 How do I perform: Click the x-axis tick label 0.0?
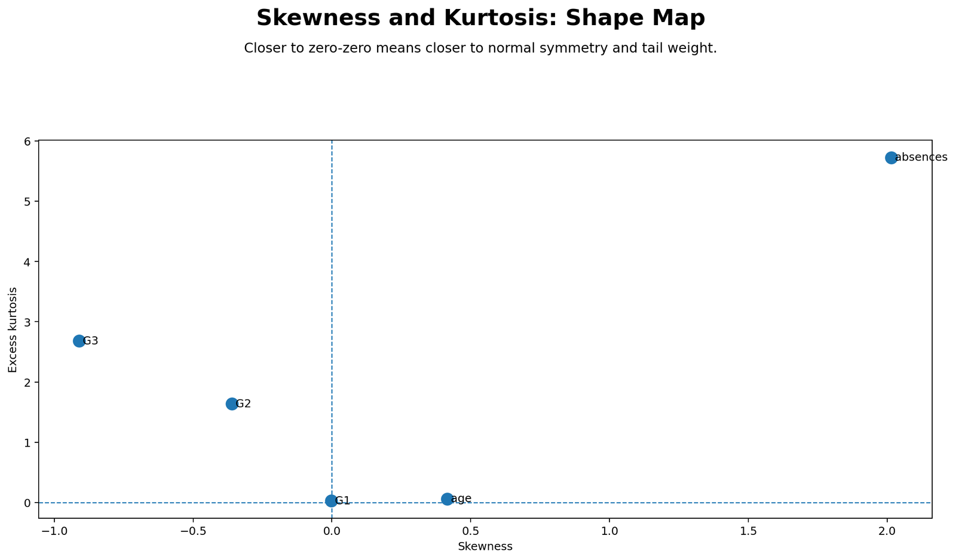coord(332,531)
